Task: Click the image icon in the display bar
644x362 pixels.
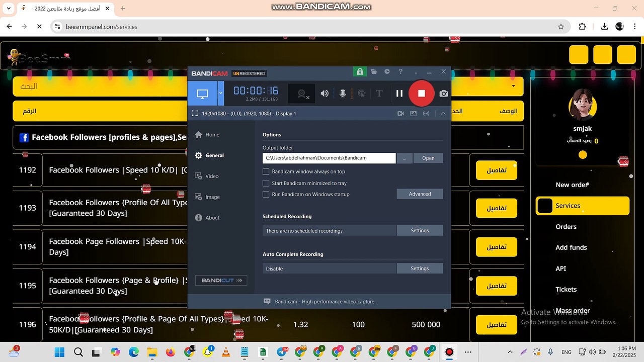Action: [x=414, y=114]
